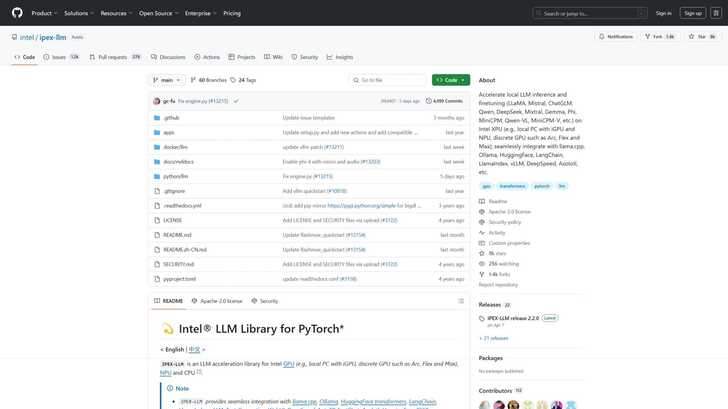Screen dimensions: 728x409
Task: Select the pytorch topic tag
Action: point(541,186)
